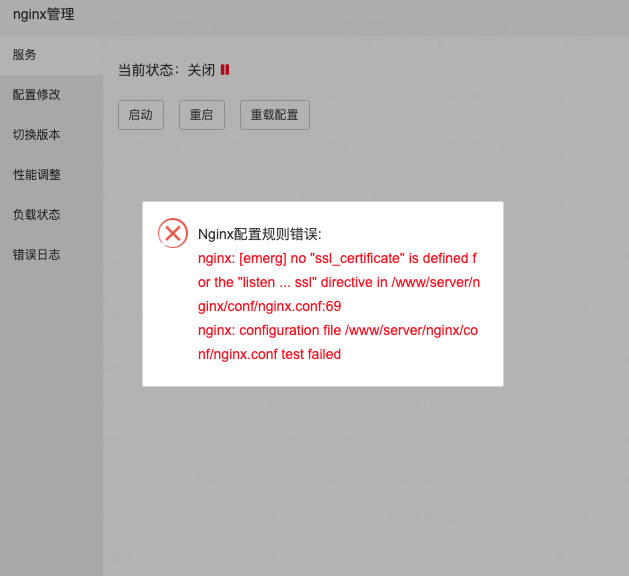The image size is (629, 576).
Task: Click the 'or the "listen ... ssl"' line
Action: (339, 282)
